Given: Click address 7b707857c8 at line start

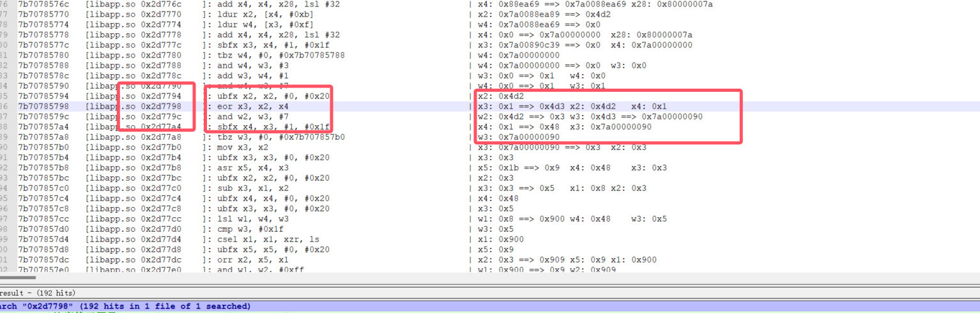Looking at the screenshot, I should [43, 208].
